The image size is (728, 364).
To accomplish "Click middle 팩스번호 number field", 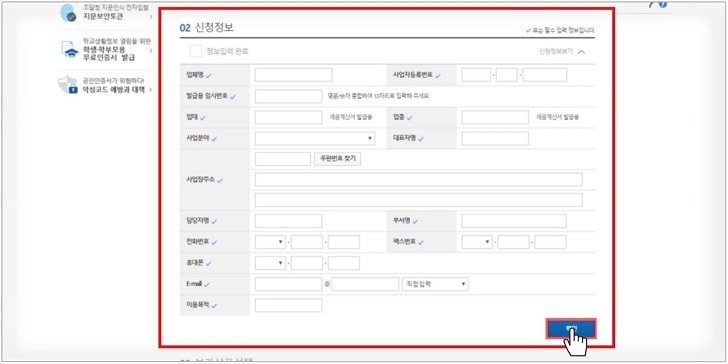I will pos(513,242).
